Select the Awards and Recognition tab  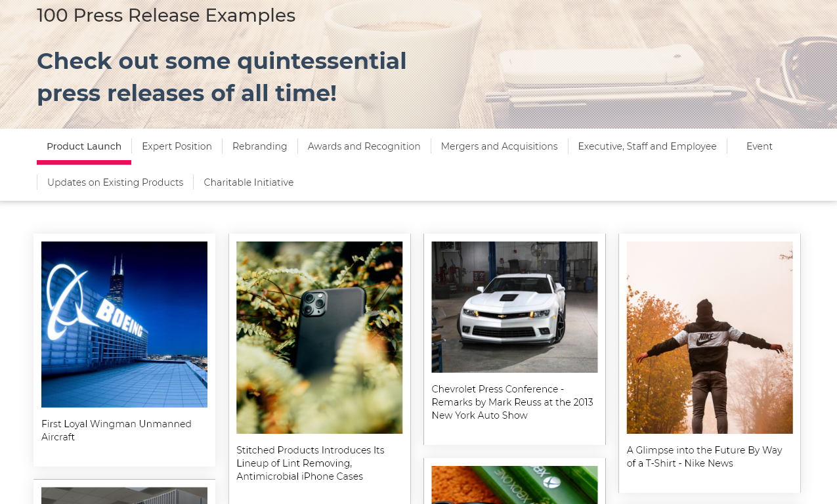point(364,146)
